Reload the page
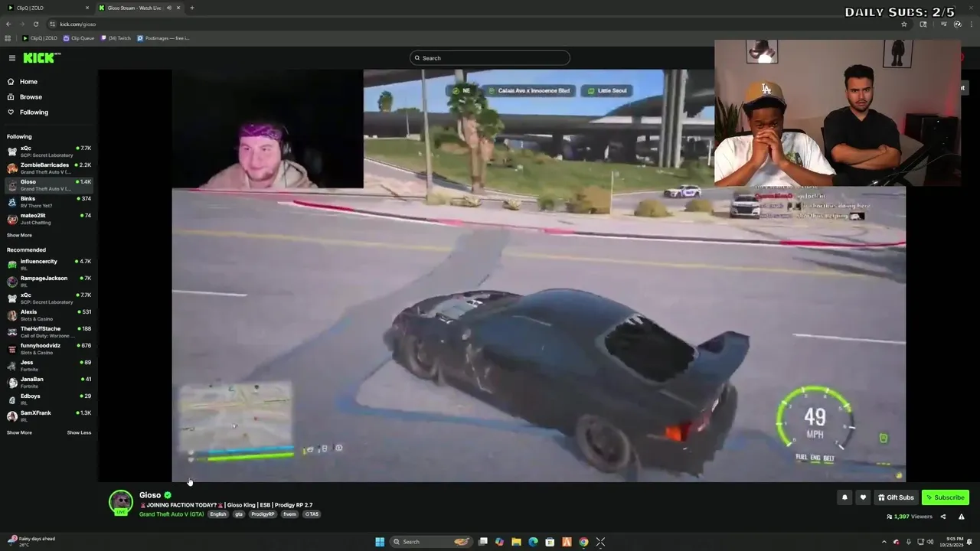This screenshot has height=551, width=980. click(35, 24)
